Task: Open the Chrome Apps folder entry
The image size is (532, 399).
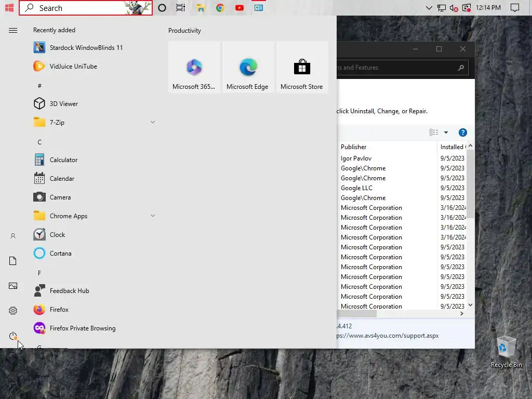Action: click(95, 216)
